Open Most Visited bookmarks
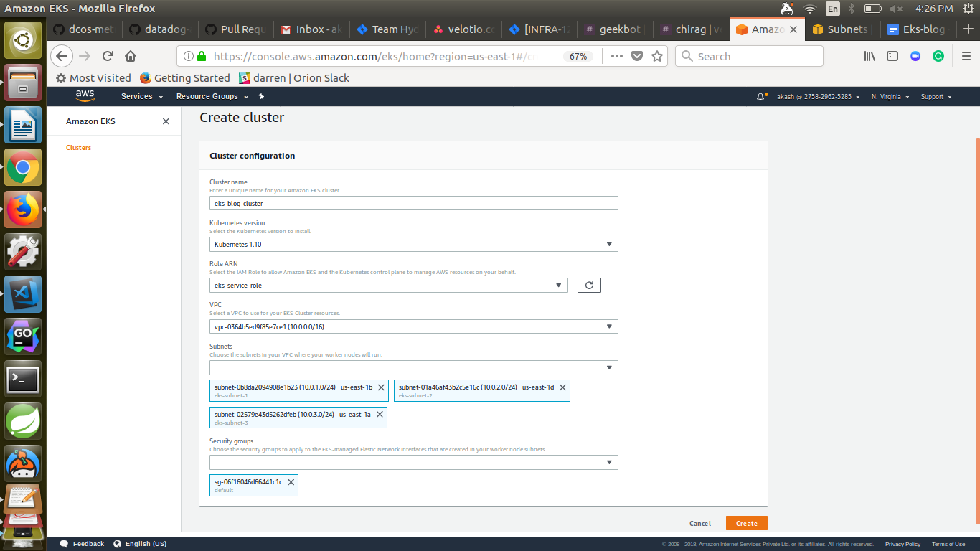The image size is (980, 551). (x=93, y=78)
